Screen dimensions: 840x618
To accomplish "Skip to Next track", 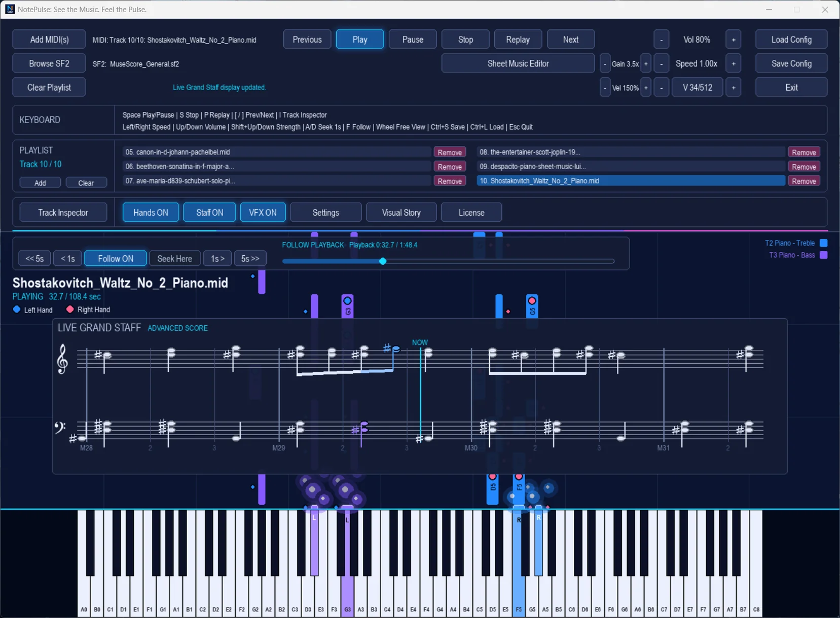I will tap(571, 40).
